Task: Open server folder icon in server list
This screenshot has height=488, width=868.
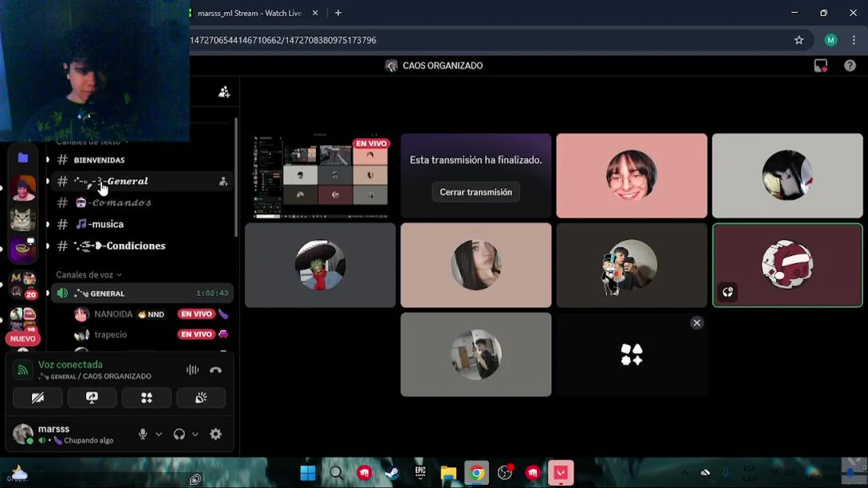Action: [x=23, y=157]
